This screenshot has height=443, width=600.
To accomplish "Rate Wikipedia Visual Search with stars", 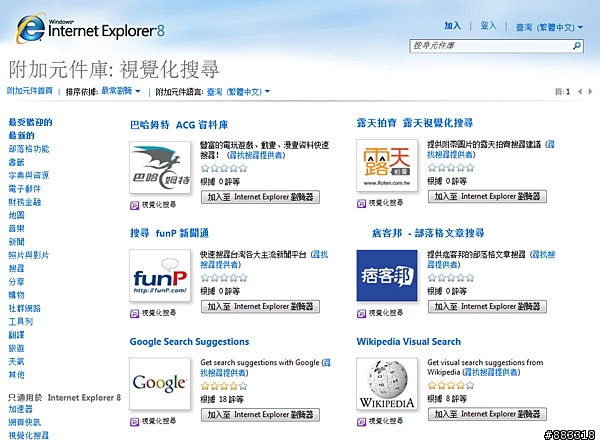I will pos(451,385).
